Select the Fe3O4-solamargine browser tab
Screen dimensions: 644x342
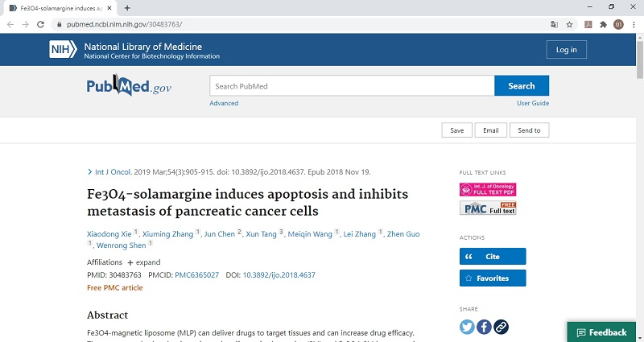tap(60, 7)
